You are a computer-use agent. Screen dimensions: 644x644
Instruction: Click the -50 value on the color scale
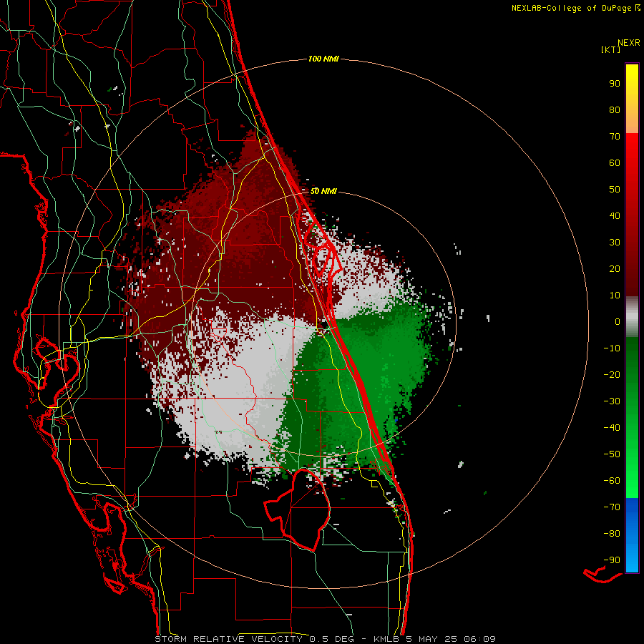tap(612, 454)
